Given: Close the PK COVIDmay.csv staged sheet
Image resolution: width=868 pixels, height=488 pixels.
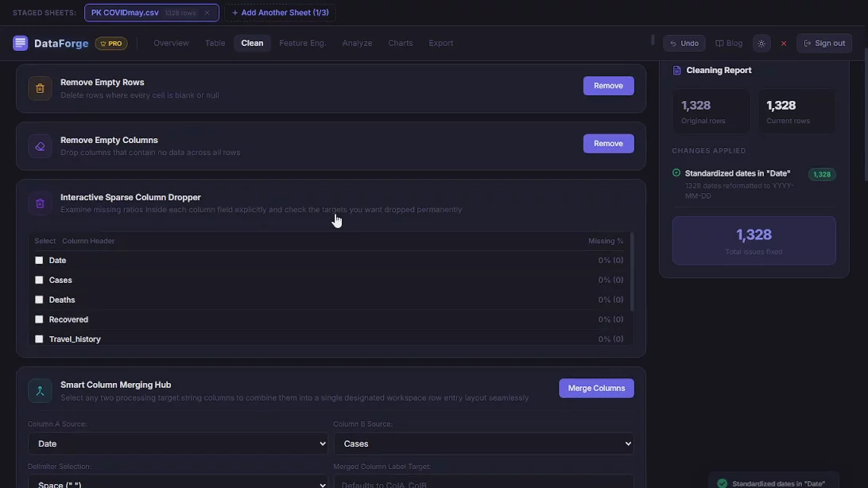Looking at the screenshot, I should (207, 13).
